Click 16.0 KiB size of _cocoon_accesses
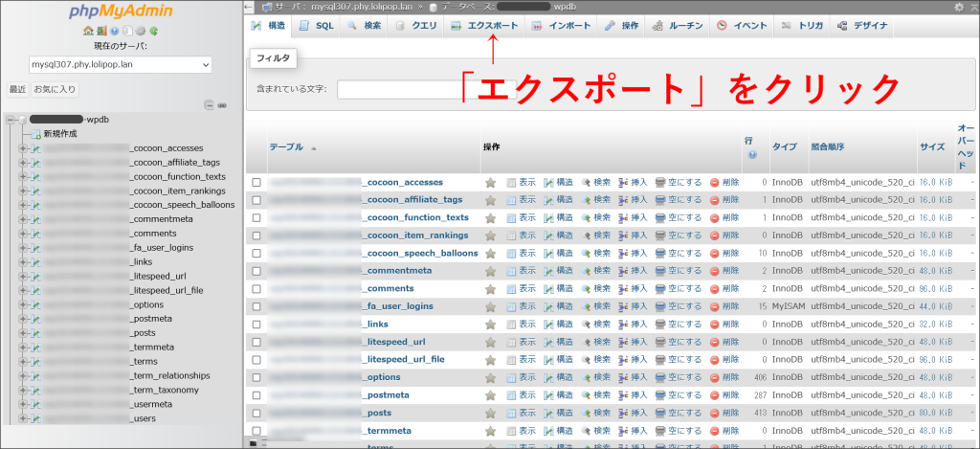 pyautogui.click(x=936, y=183)
